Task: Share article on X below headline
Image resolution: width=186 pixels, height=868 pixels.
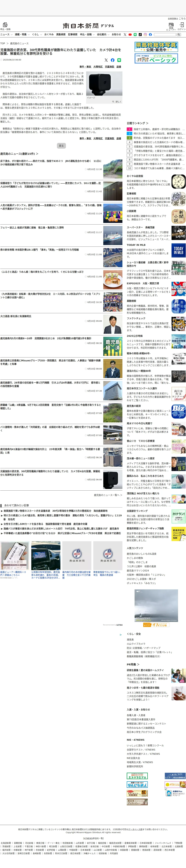Action: tap(106, 60)
